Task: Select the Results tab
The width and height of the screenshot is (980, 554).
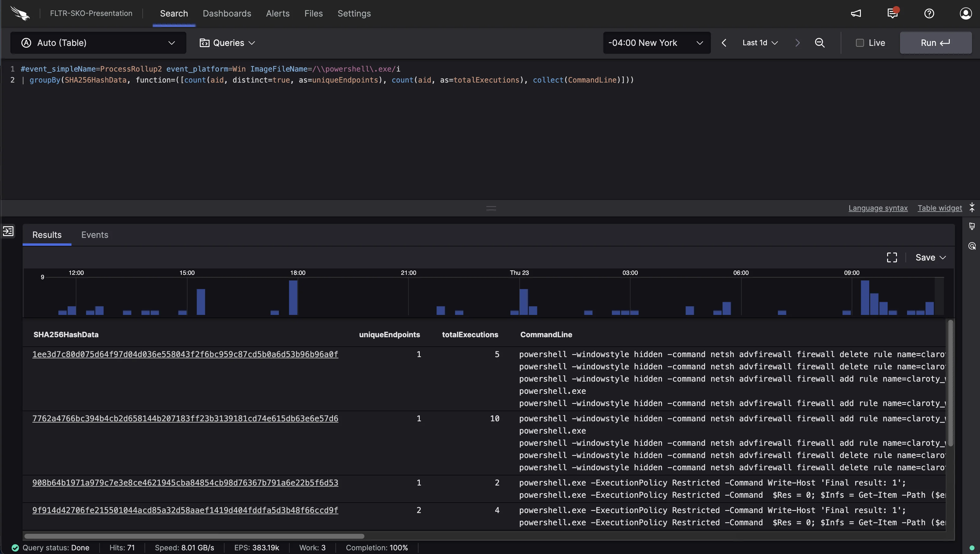Action: pyautogui.click(x=47, y=235)
